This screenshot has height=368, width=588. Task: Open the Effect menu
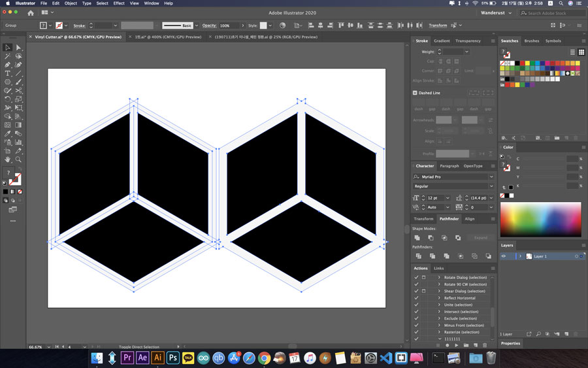pyautogui.click(x=119, y=3)
